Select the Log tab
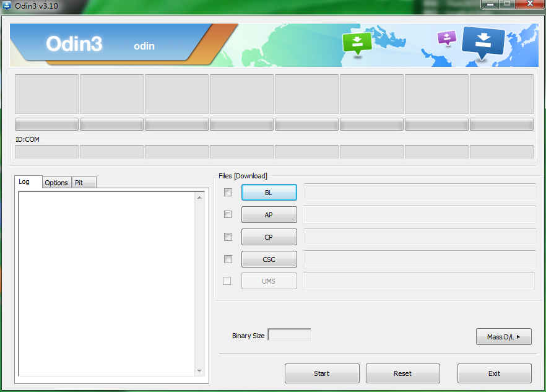The image size is (546, 392). click(x=24, y=182)
